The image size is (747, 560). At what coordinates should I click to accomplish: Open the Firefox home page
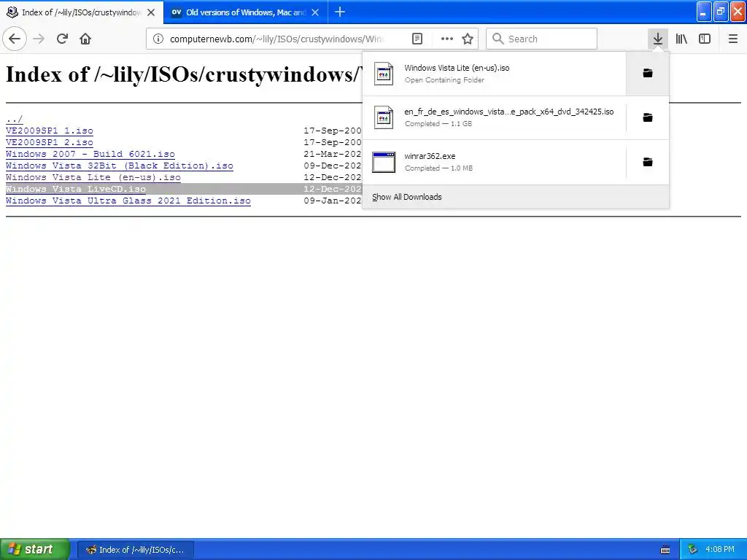85,39
